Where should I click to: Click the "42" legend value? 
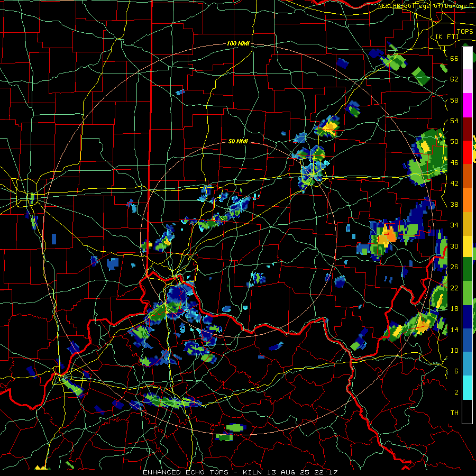[454, 184]
